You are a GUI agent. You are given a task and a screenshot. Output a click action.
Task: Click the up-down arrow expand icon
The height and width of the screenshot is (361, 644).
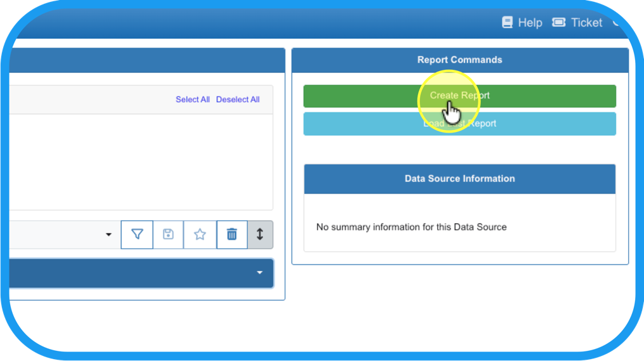click(x=260, y=235)
